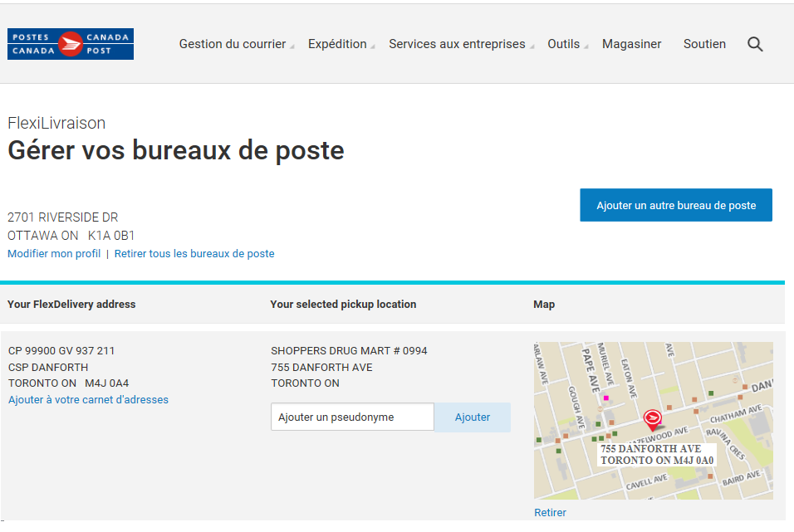Click the map label TORONTO ON M4J 0A0
The height and width of the screenshot is (532, 794).
(x=657, y=461)
